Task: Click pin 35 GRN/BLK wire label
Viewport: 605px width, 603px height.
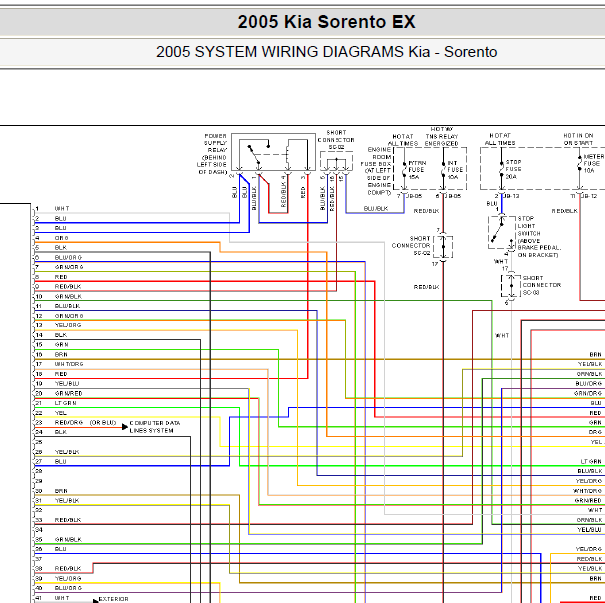Action: (x=68, y=539)
